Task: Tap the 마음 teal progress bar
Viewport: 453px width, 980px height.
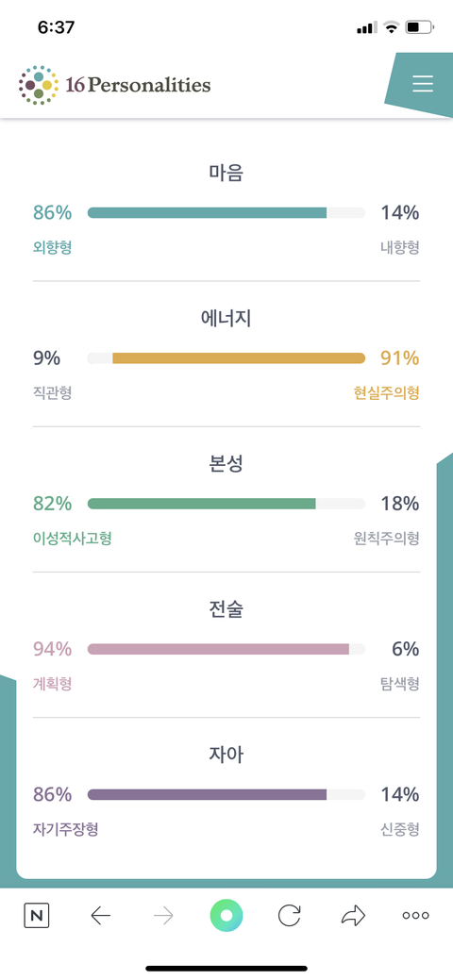Action: (226, 212)
